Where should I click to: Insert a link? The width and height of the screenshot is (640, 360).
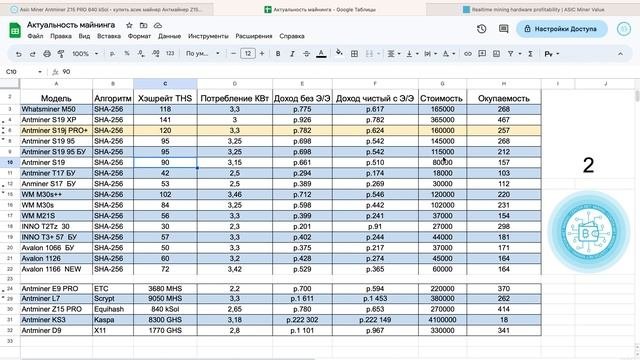tap(468, 53)
